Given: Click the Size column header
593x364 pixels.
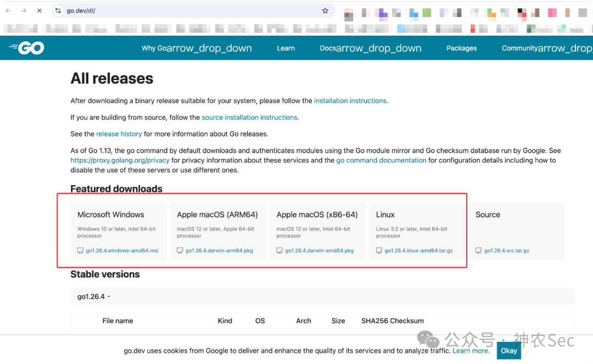Looking at the screenshot, I should [338, 321].
